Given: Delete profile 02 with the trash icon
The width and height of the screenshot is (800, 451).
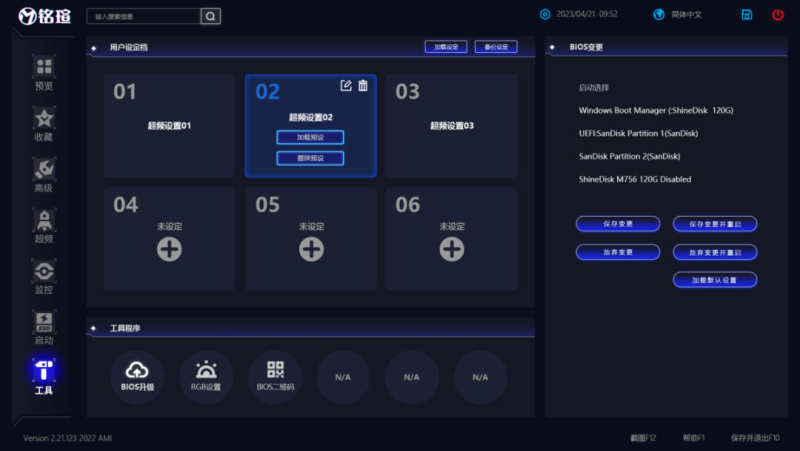Looking at the screenshot, I should point(363,86).
